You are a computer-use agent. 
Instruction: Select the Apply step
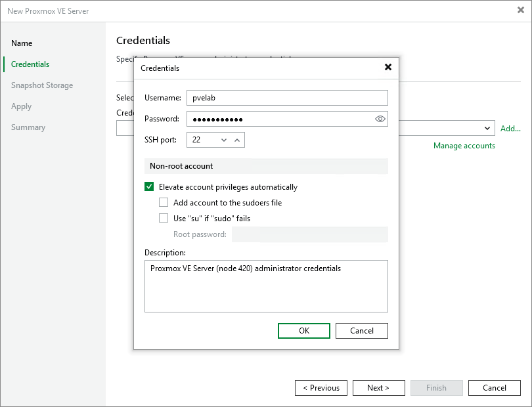click(21, 106)
